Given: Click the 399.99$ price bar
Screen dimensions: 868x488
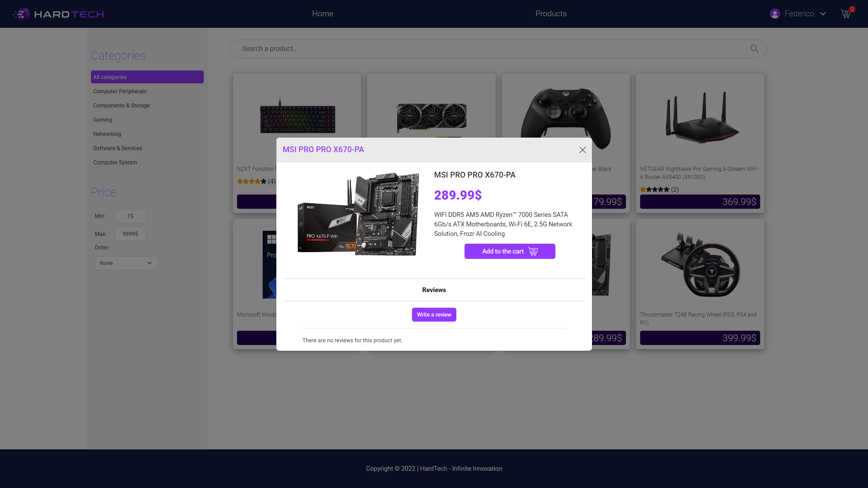Looking at the screenshot, I should click(x=700, y=338).
